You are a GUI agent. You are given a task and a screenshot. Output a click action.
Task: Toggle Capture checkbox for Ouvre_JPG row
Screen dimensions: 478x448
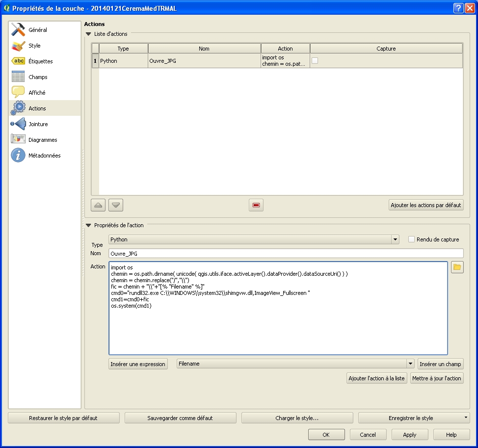(315, 61)
